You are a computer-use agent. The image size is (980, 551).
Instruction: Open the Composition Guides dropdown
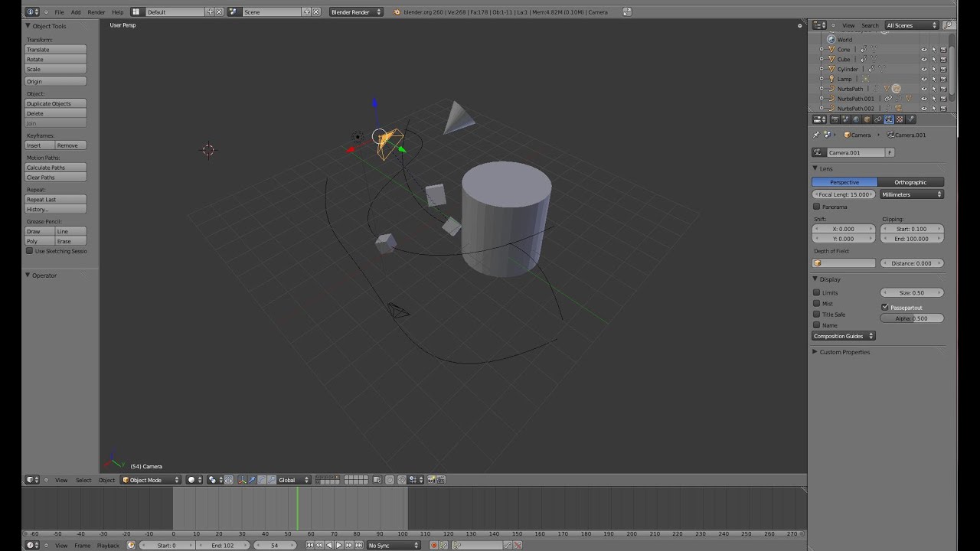(844, 336)
